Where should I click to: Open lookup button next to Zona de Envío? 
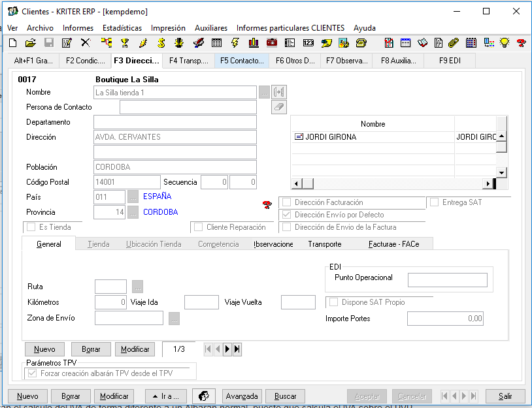(x=174, y=318)
